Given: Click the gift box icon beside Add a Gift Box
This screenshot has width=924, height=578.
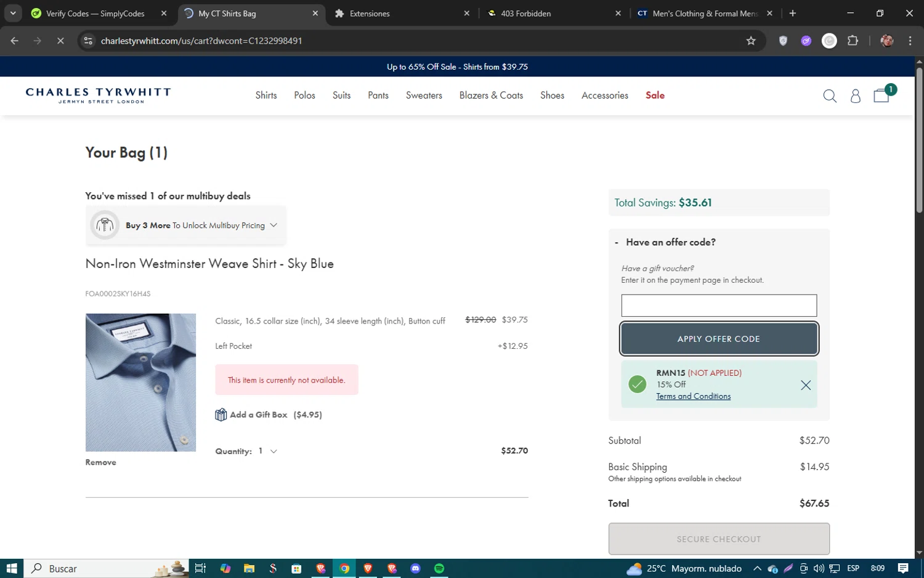Looking at the screenshot, I should click(221, 415).
